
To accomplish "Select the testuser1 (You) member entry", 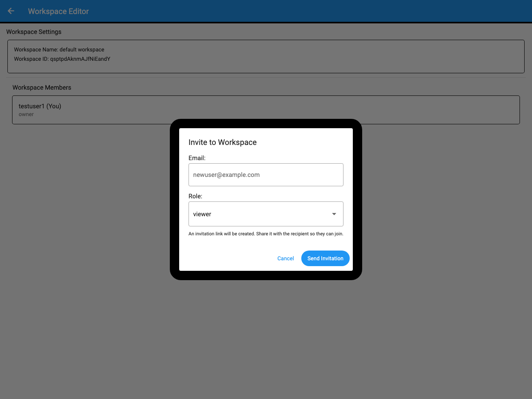I will 266,110.
